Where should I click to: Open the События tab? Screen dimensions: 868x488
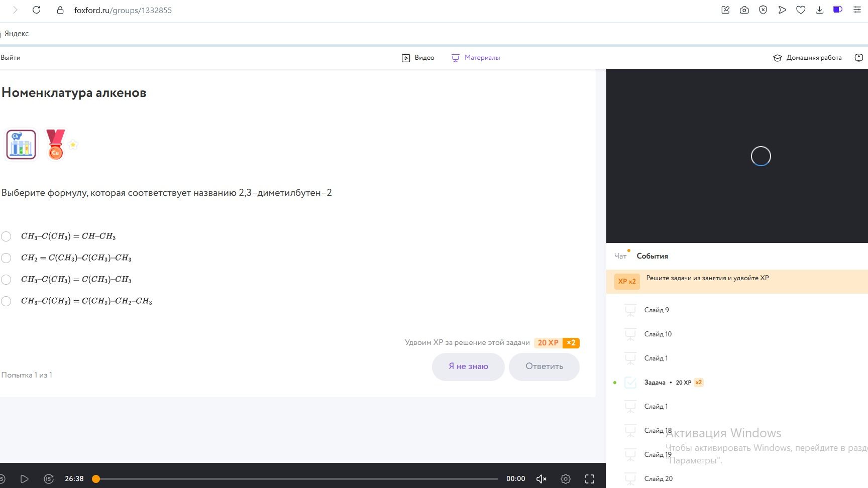pyautogui.click(x=652, y=256)
